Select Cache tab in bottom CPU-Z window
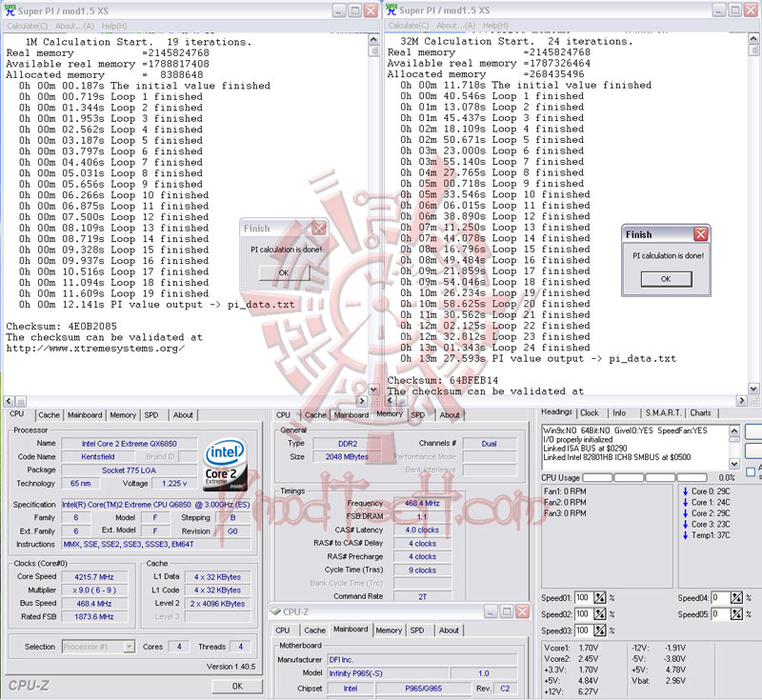This screenshot has width=762, height=700. tap(315, 630)
